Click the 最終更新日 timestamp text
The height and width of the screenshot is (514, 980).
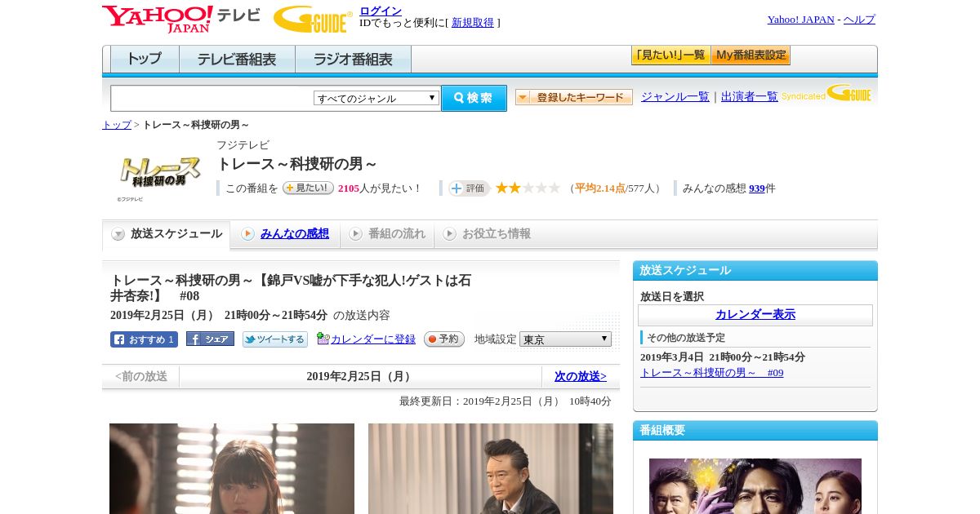point(506,401)
